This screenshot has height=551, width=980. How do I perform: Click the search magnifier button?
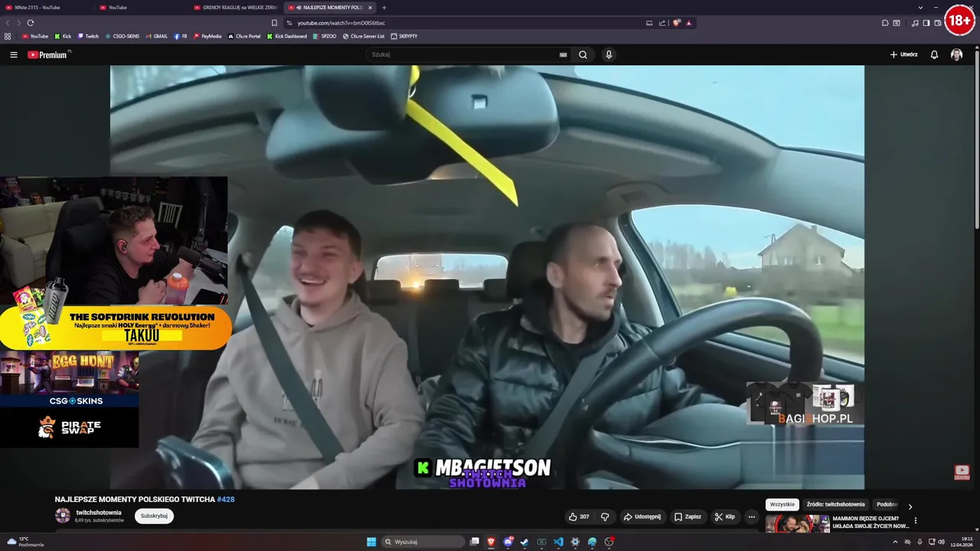tap(583, 54)
